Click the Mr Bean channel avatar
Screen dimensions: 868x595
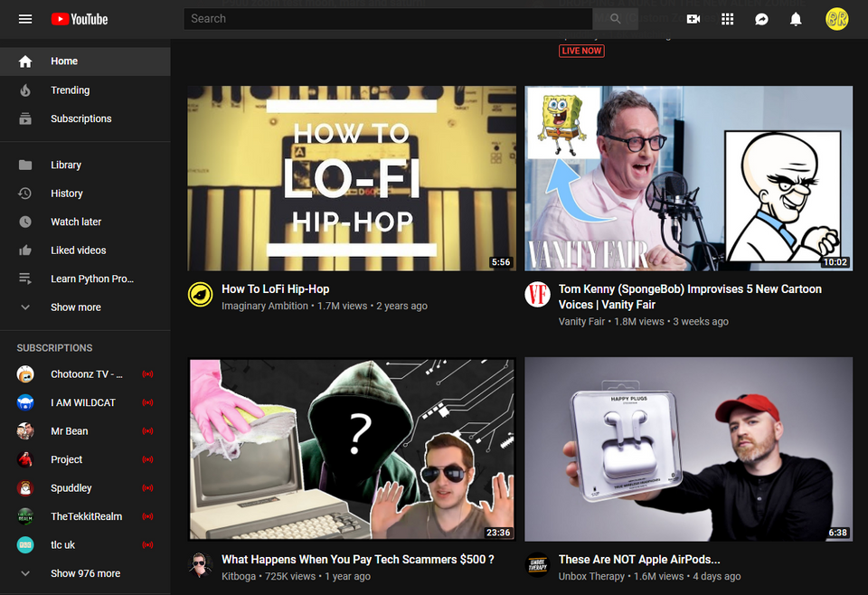pyautogui.click(x=25, y=431)
